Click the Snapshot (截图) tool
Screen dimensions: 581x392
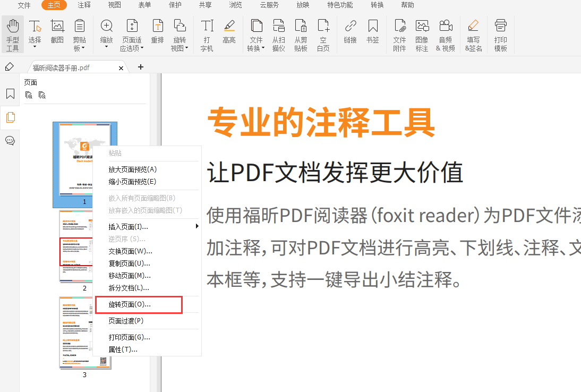click(57, 31)
